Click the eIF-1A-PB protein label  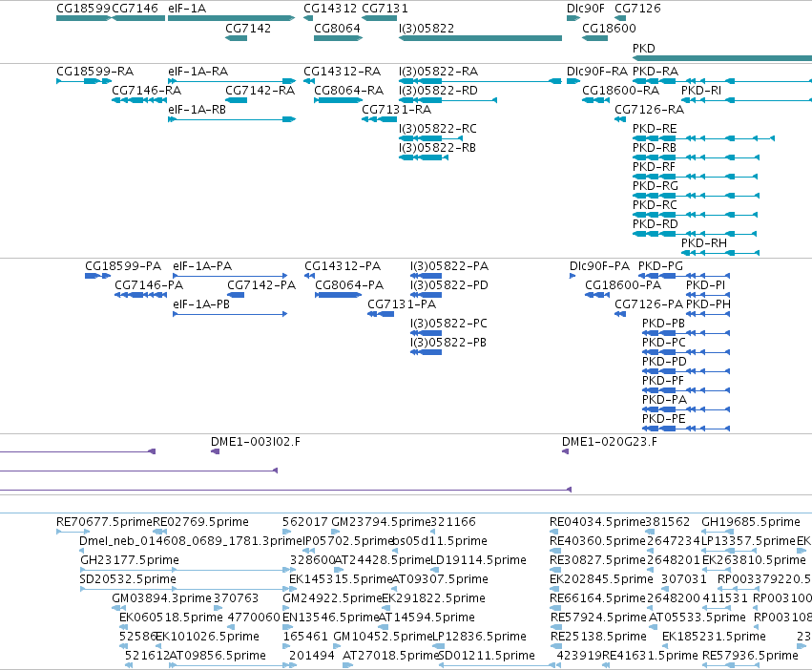[201, 304]
